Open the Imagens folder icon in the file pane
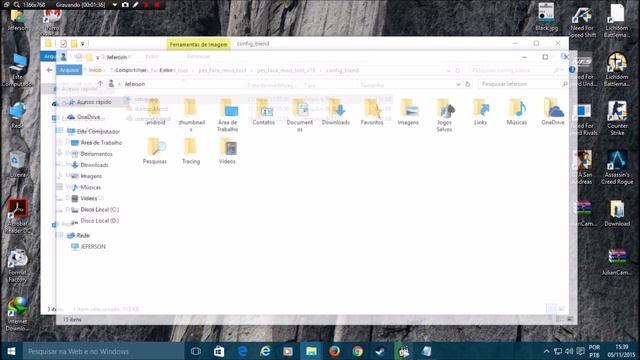The height and width of the screenshot is (360, 640). point(408,111)
